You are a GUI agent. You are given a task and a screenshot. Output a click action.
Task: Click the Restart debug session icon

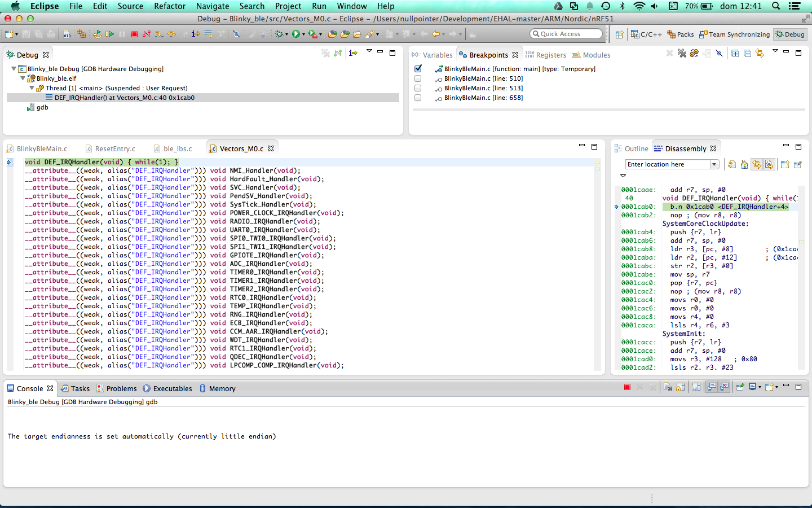[x=97, y=34]
